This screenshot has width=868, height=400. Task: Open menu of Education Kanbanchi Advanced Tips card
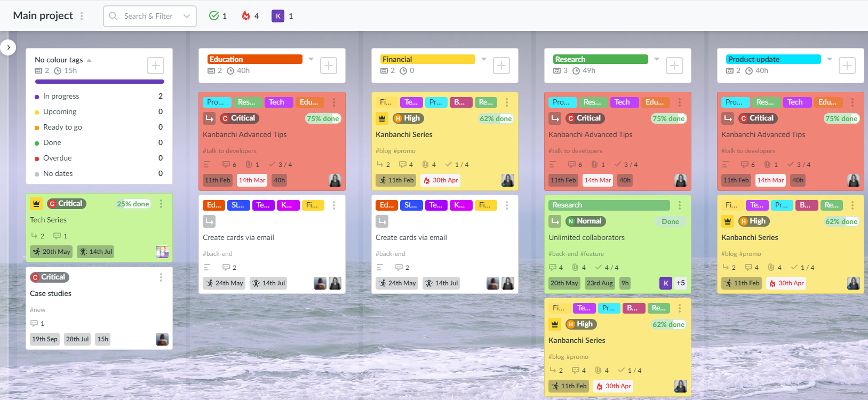click(334, 102)
